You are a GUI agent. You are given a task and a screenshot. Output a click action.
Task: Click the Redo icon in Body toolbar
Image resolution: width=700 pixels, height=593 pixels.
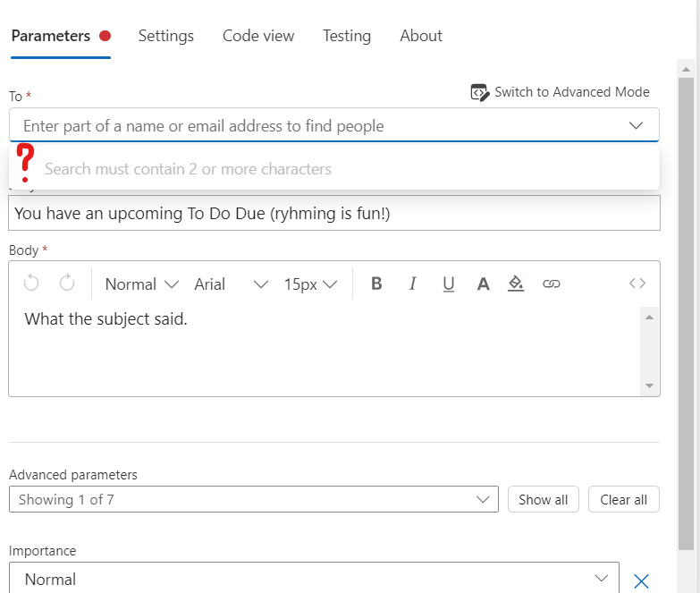click(67, 284)
